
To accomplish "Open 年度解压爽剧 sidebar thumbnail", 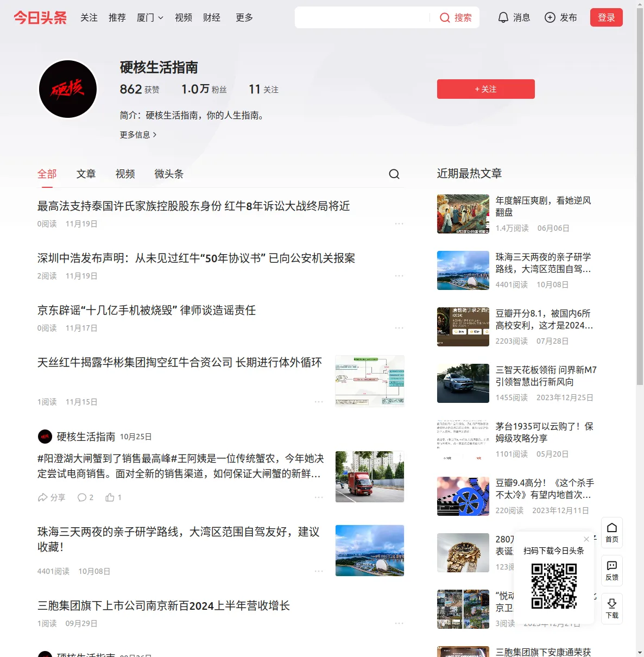I will pos(463,214).
